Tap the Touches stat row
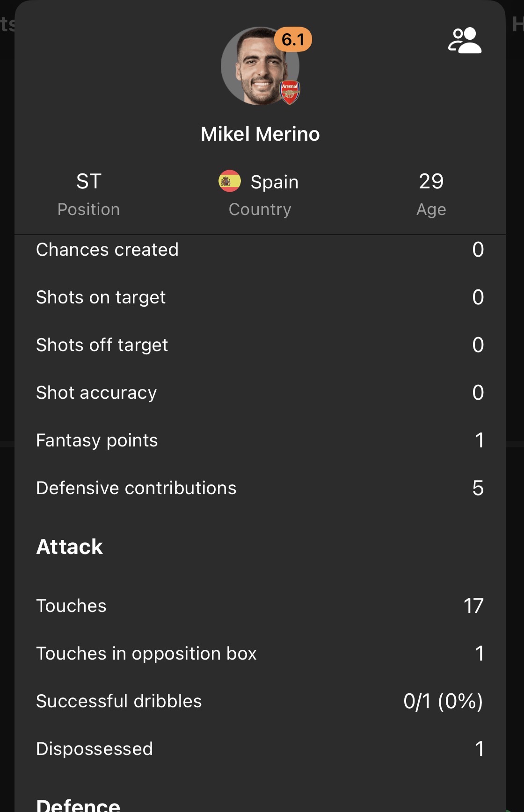The width and height of the screenshot is (524, 812). pos(260,606)
